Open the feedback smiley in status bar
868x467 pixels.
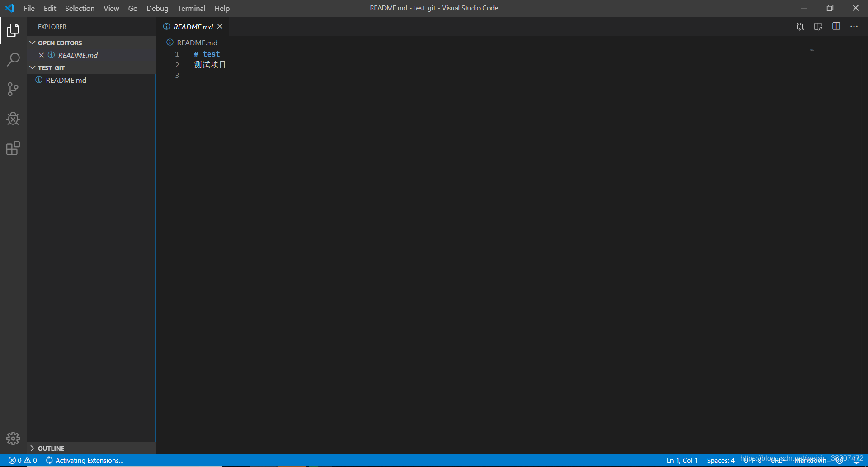pos(840,460)
